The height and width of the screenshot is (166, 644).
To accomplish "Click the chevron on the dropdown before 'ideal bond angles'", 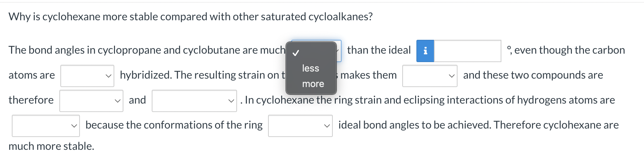I will pos(327,126).
